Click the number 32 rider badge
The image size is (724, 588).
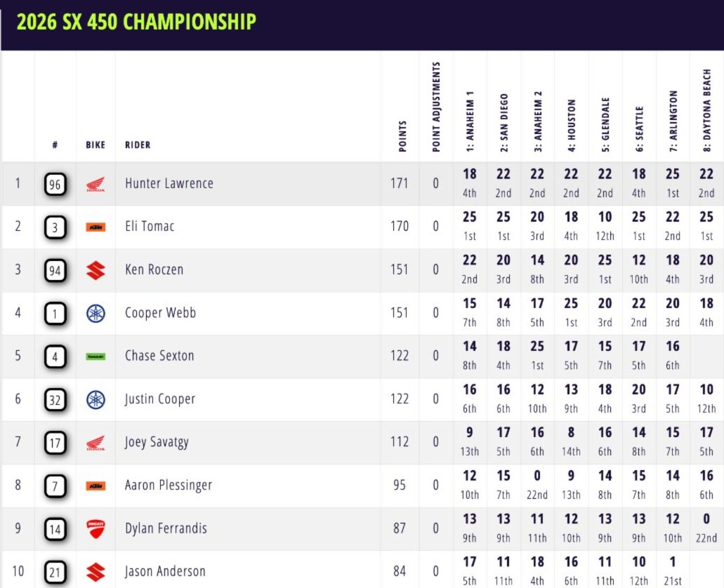tap(55, 400)
